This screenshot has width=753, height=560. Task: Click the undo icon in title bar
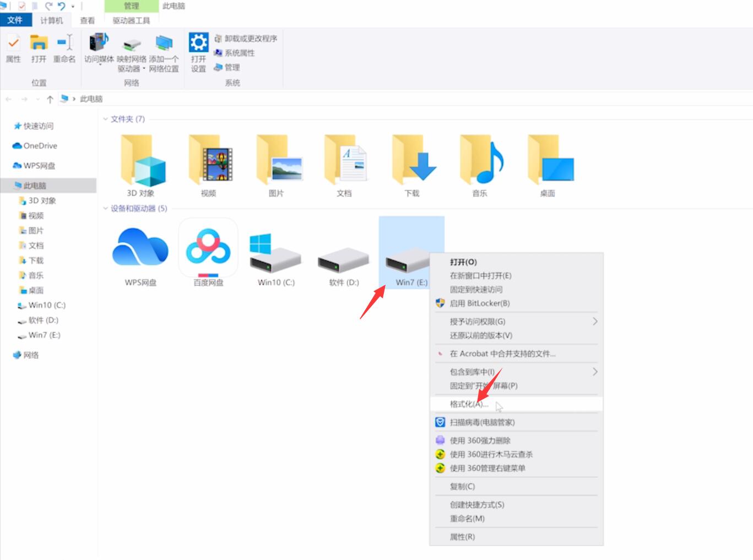click(62, 6)
